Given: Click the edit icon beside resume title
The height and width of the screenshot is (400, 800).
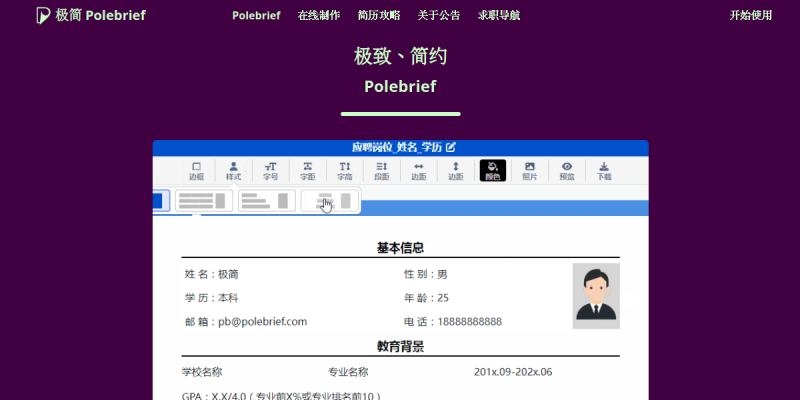Looking at the screenshot, I should pyautogui.click(x=451, y=147).
